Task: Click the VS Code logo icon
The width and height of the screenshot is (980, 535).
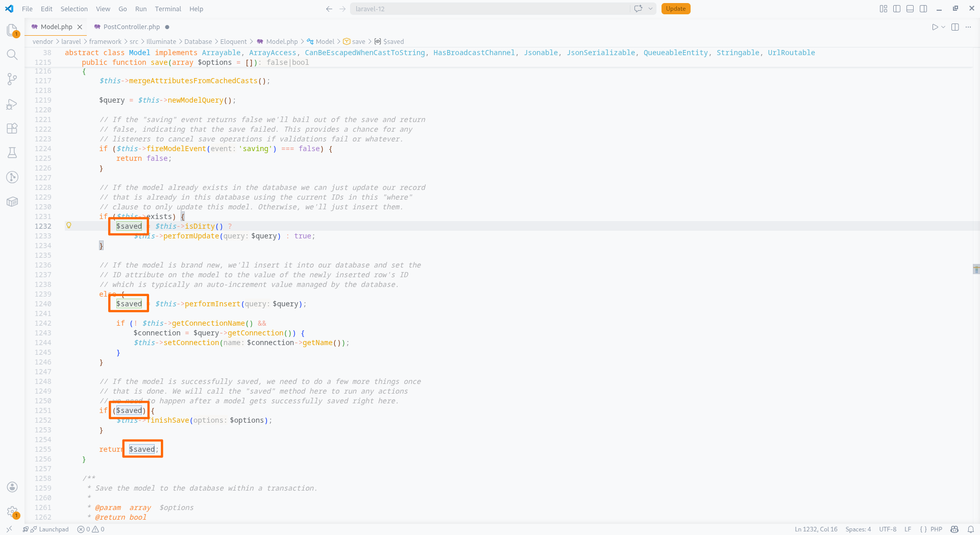Action: (9, 9)
